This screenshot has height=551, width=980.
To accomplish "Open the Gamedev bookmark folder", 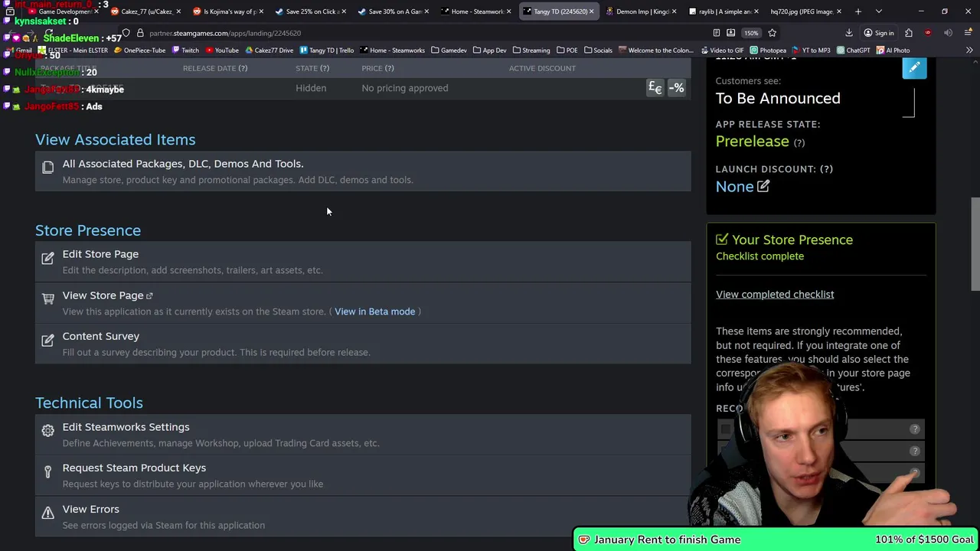I will click(449, 51).
